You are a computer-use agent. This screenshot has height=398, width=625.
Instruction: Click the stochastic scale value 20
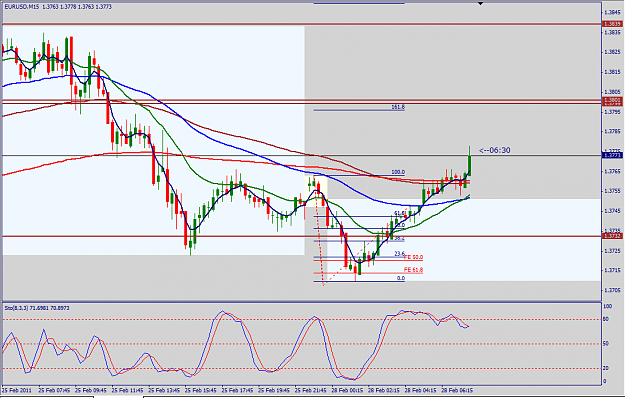point(606,368)
